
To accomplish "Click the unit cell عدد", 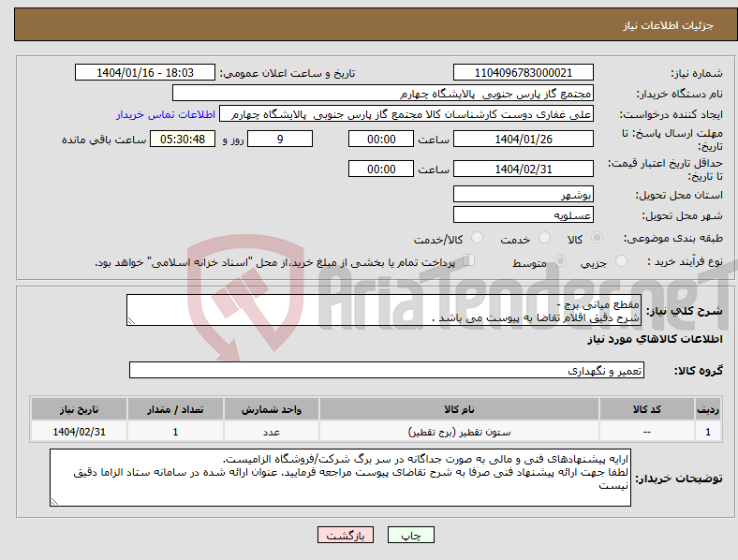I will pyautogui.click(x=272, y=432).
